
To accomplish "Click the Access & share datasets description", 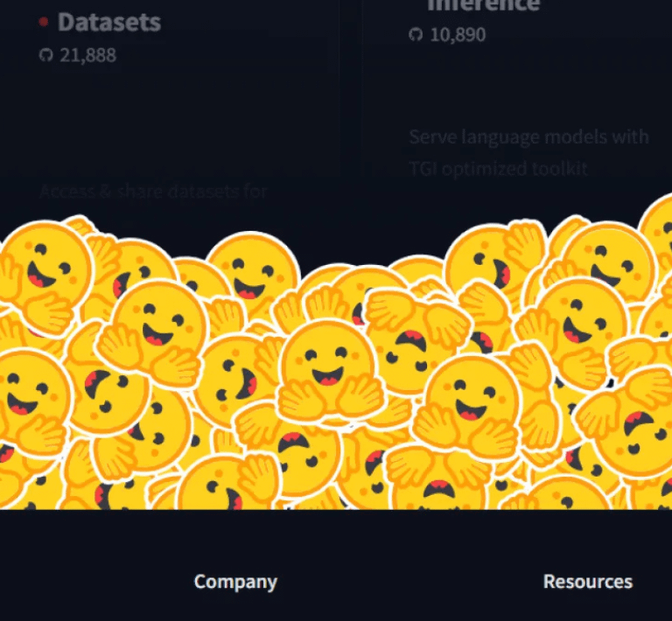I will coord(153,191).
